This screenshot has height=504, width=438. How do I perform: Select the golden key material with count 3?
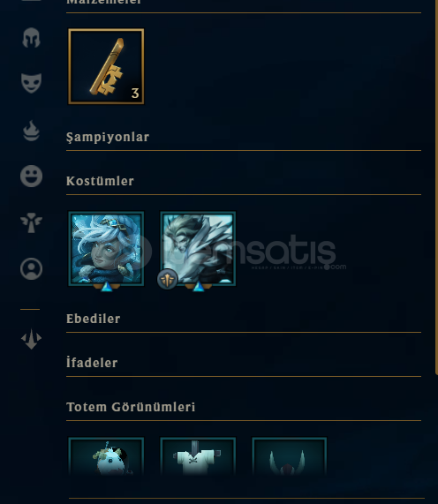[106, 66]
